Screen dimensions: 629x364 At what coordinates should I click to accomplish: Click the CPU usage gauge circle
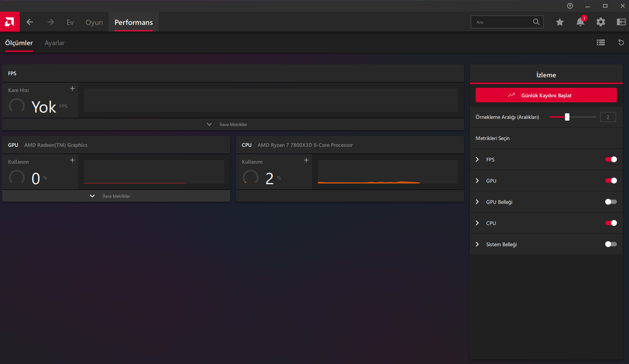(x=251, y=178)
